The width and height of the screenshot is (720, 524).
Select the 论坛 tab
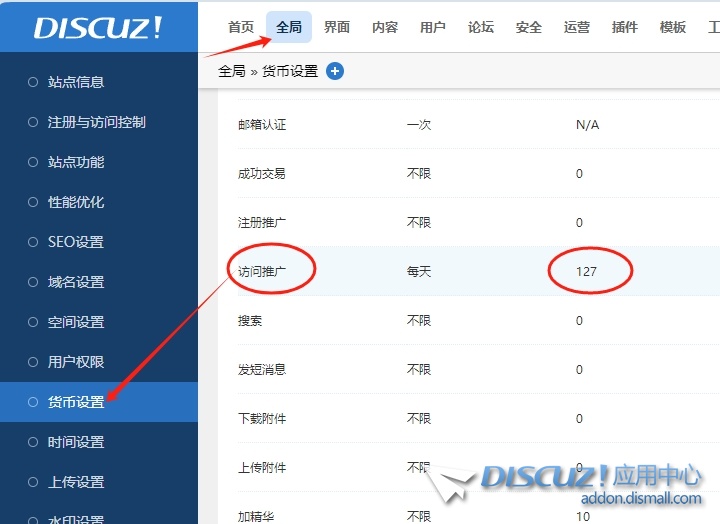(481, 27)
